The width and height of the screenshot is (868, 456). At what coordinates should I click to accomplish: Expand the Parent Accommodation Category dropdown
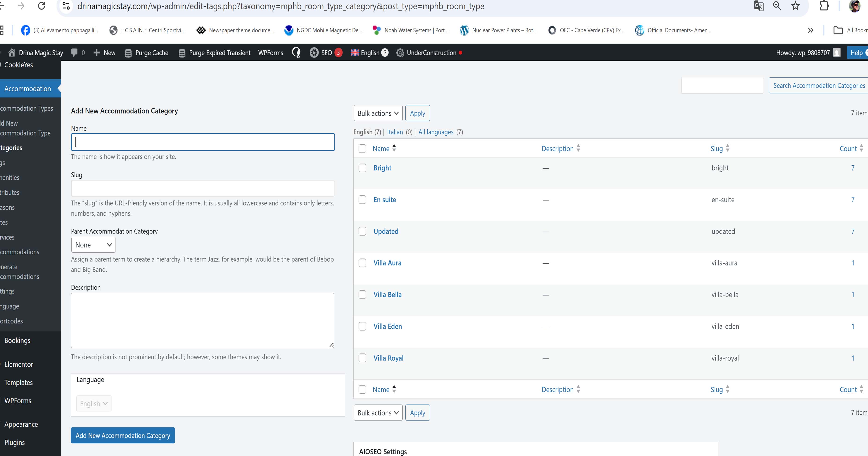93,245
